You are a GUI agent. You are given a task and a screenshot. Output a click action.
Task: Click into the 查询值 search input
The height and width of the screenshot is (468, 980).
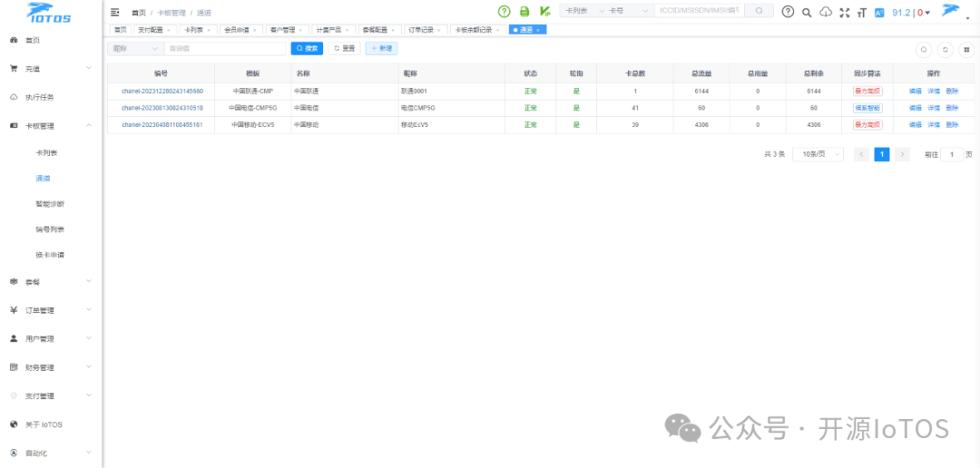[x=224, y=49]
